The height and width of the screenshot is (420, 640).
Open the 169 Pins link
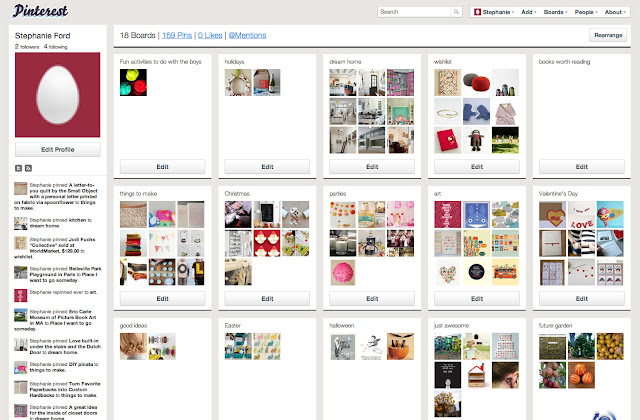(177, 35)
